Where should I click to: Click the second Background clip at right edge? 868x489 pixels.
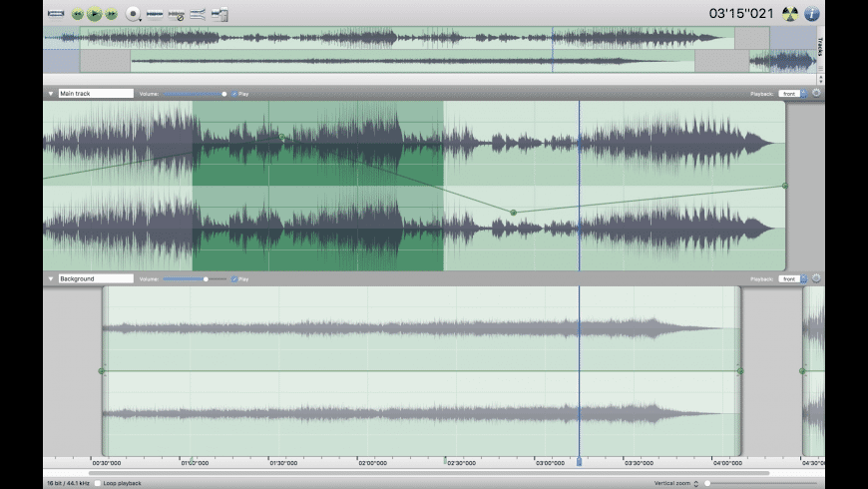(814, 371)
